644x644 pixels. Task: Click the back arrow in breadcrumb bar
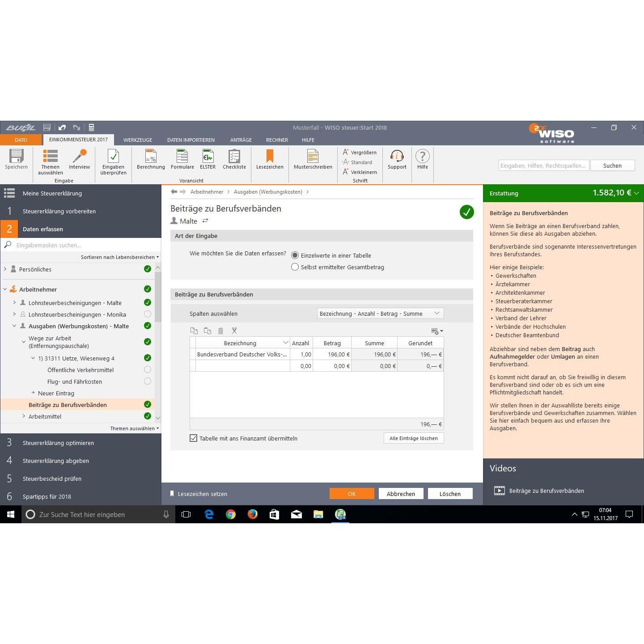pos(174,192)
